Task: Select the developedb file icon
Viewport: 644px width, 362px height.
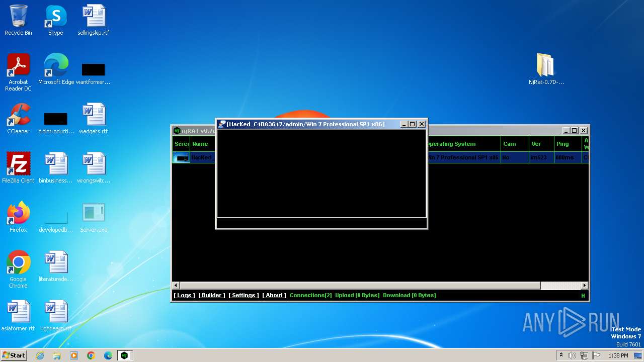Action: click(x=56, y=220)
